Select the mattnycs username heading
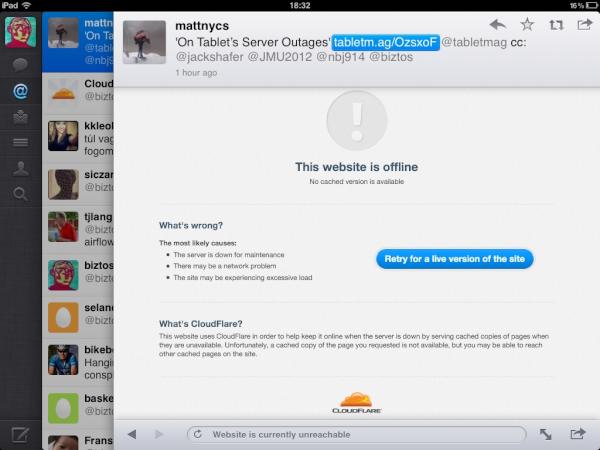600x450 pixels. coord(202,26)
